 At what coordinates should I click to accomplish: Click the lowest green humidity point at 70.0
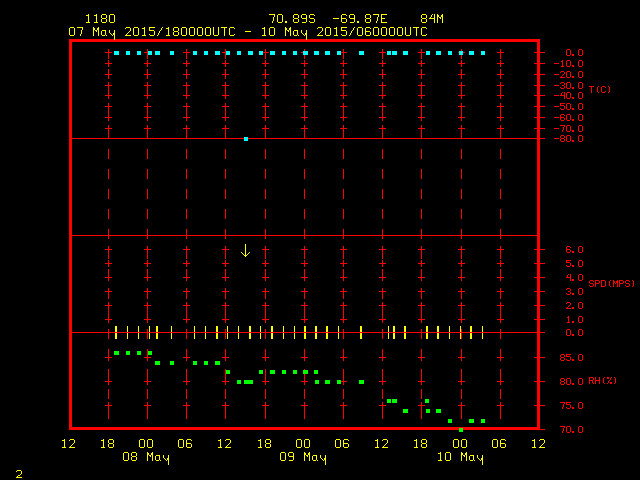(x=461, y=429)
